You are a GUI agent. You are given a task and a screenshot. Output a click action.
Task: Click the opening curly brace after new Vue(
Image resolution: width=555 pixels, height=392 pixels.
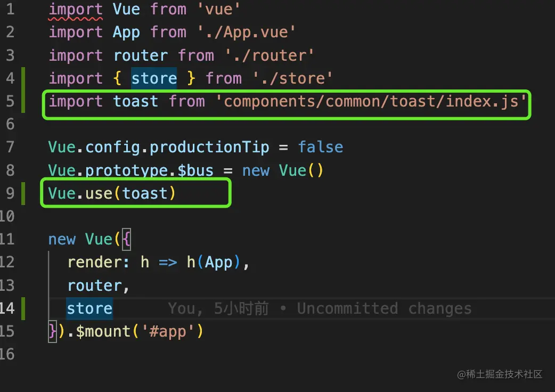126,239
